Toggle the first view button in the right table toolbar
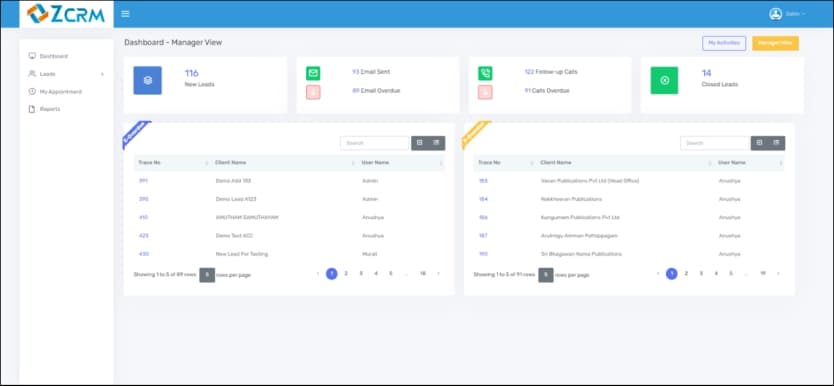834x386 pixels. click(759, 143)
